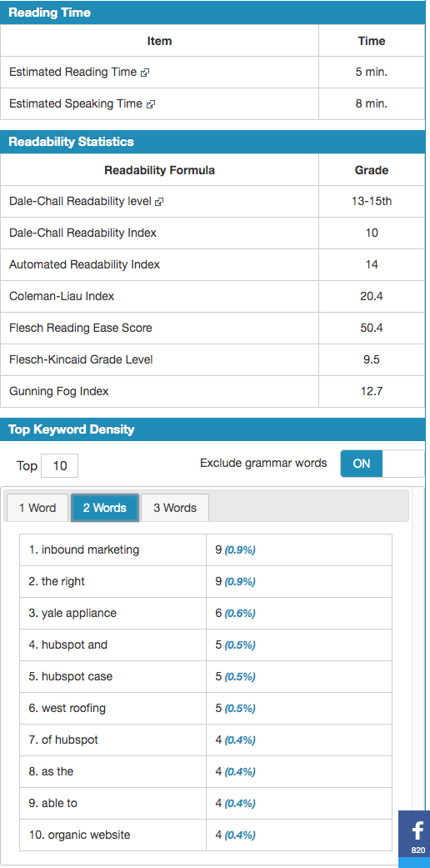Click the Facebook share count 820
430x868 pixels.
click(x=418, y=850)
